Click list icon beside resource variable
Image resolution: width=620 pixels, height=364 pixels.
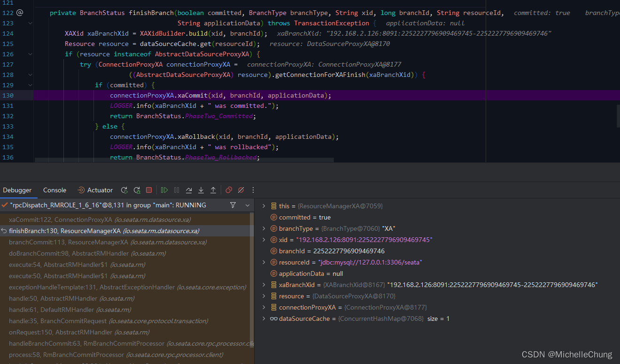click(274, 296)
